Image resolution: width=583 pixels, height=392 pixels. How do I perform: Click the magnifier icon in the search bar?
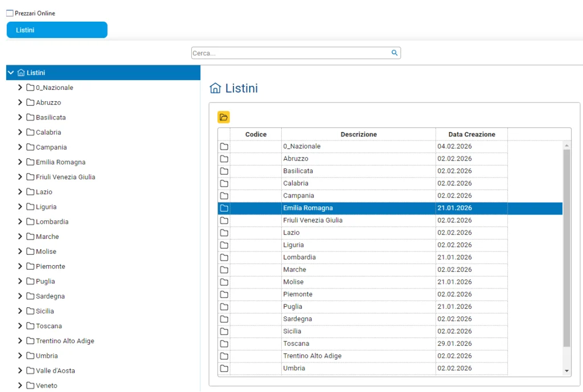[x=394, y=52]
